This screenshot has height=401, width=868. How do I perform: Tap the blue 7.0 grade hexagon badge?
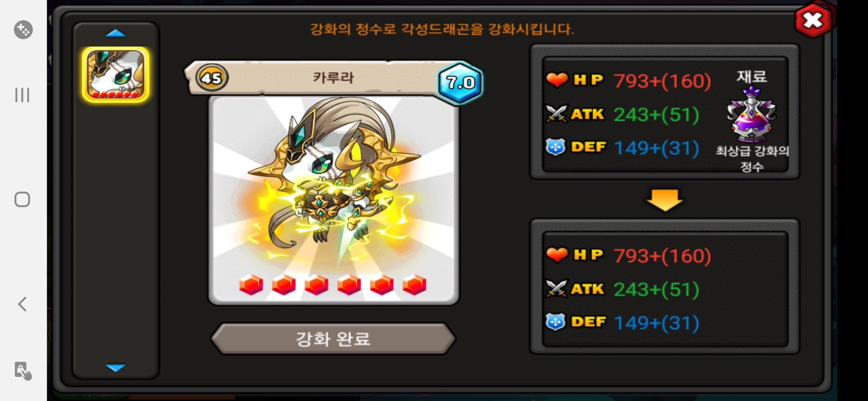(x=460, y=82)
